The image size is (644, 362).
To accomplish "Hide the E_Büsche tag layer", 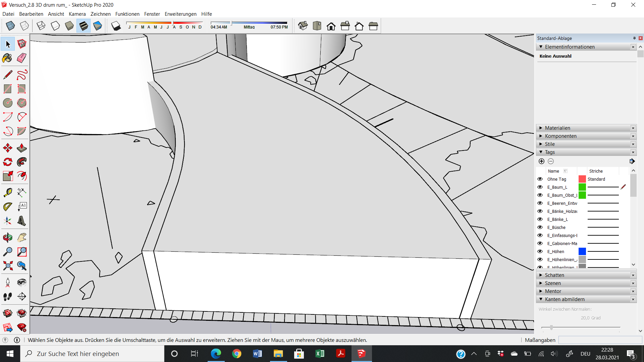I will pyautogui.click(x=540, y=227).
